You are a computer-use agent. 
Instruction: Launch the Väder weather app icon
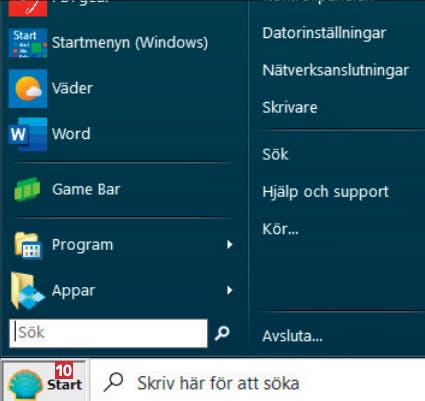[x=28, y=88]
